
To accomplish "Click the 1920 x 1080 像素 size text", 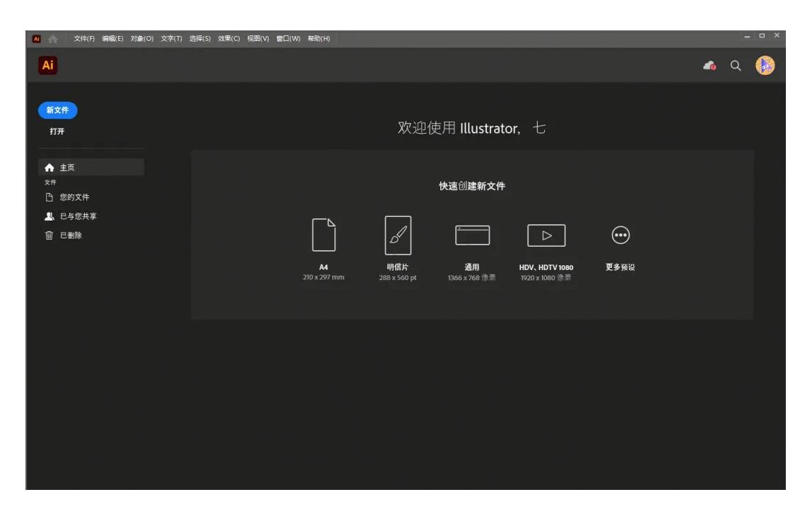I will coord(546,278).
